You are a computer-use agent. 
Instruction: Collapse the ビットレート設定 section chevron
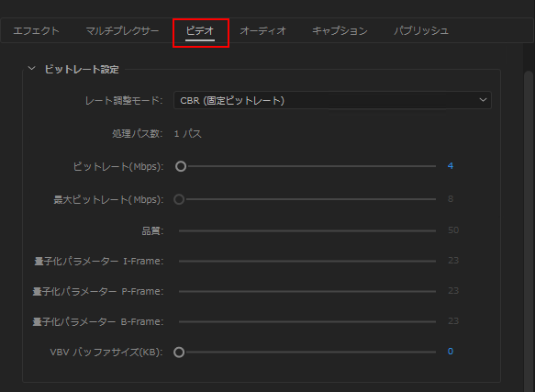32,68
